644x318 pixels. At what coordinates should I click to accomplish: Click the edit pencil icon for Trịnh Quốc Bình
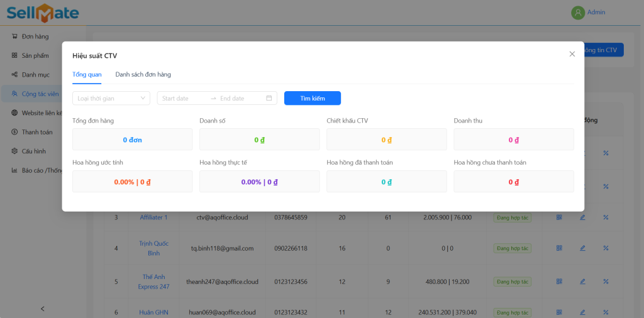tap(582, 248)
